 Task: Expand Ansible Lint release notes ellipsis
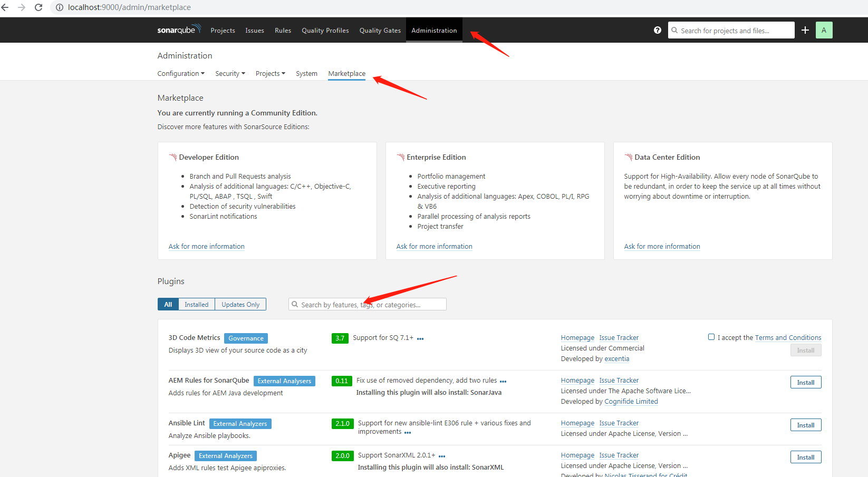[408, 433]
